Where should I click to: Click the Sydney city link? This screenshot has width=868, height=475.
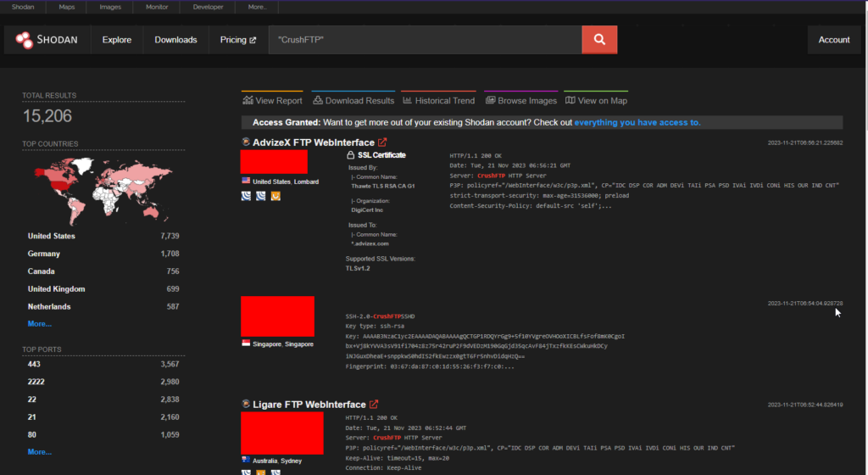tap(292, 461)
